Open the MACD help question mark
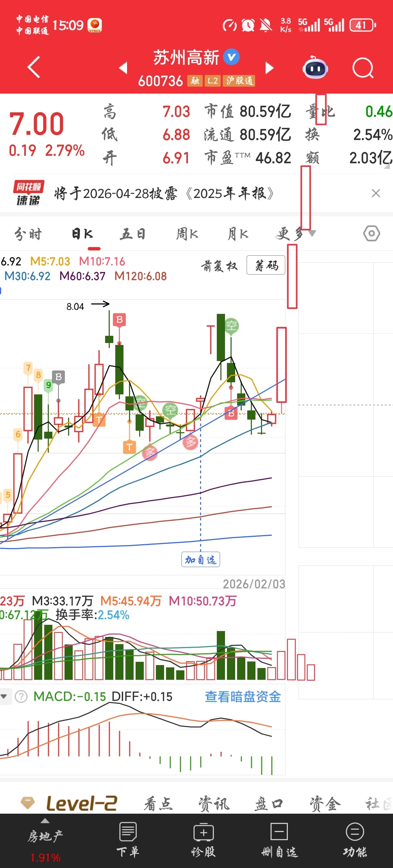The image size is (393, 868). point(21,696)
